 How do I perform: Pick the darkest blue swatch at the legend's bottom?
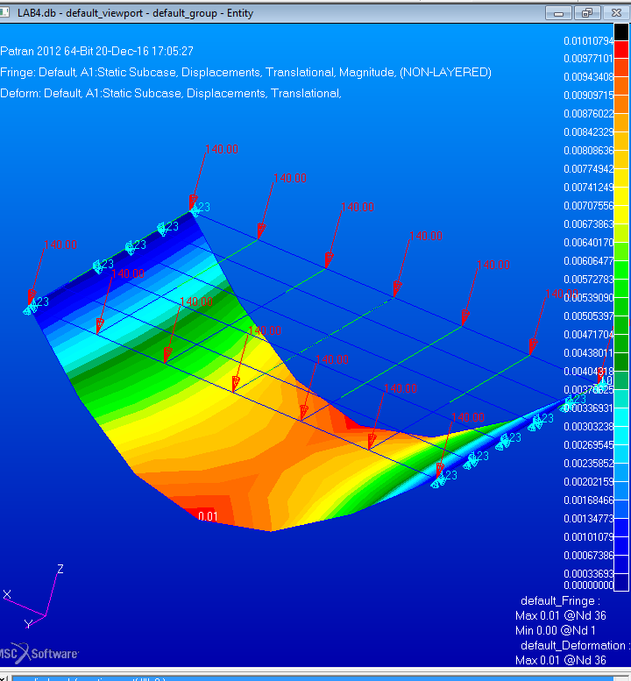click(x=621, y=582)
